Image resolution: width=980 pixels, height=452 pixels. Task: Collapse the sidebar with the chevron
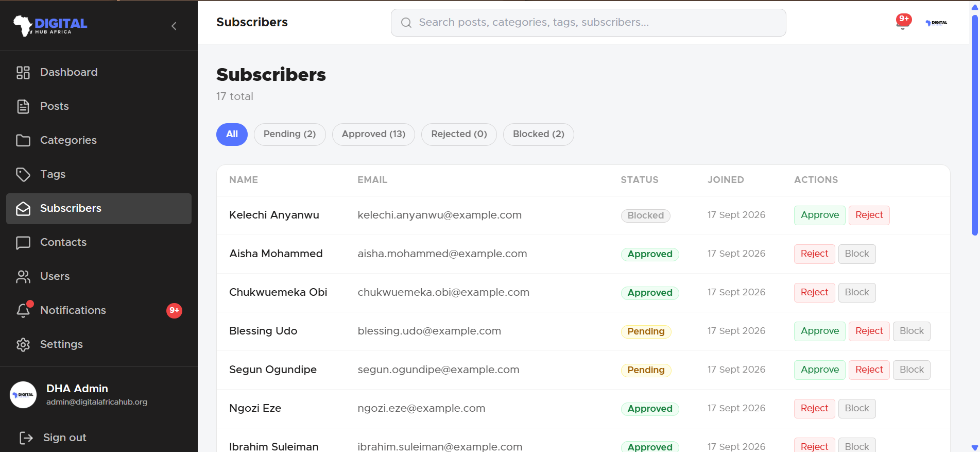[174, 26]
